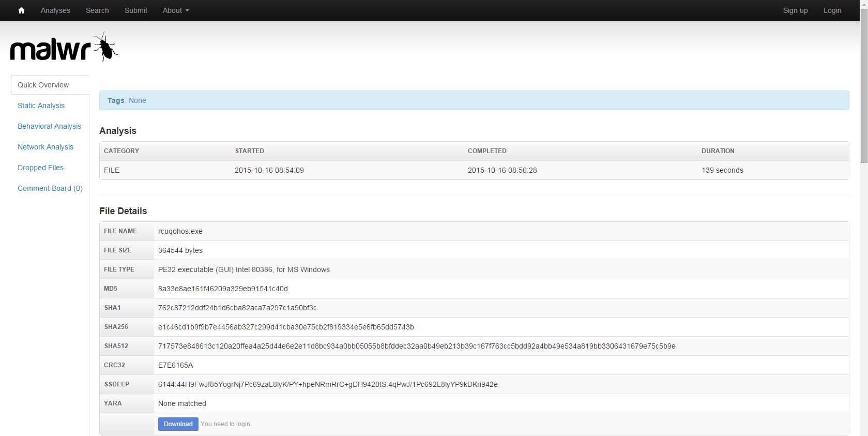
Task: Click the file name rcuqohos.exe
Action: (180, 231)
